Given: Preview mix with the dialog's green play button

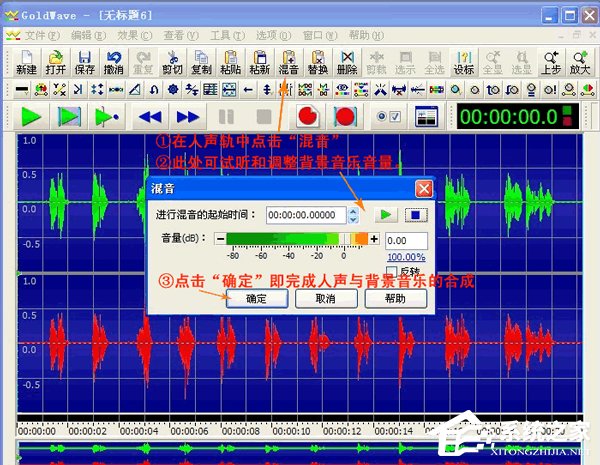Looking at the screenshot, I should click(x=385, y=214).
